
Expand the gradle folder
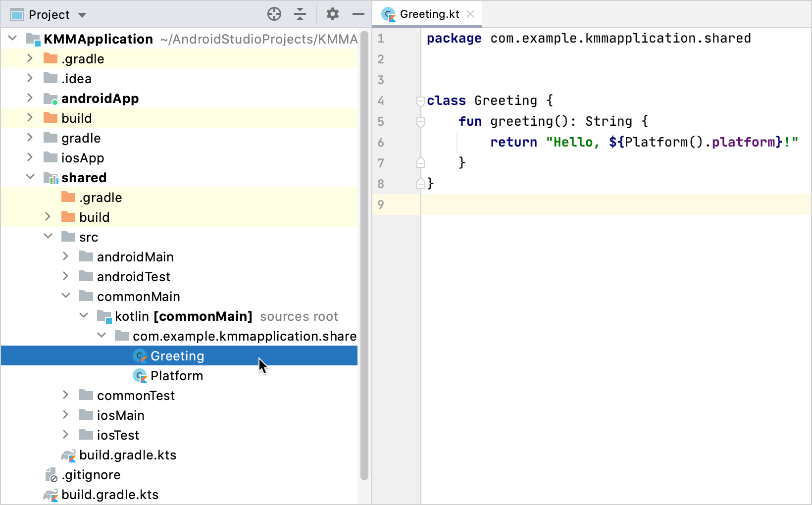coord(30,138)
